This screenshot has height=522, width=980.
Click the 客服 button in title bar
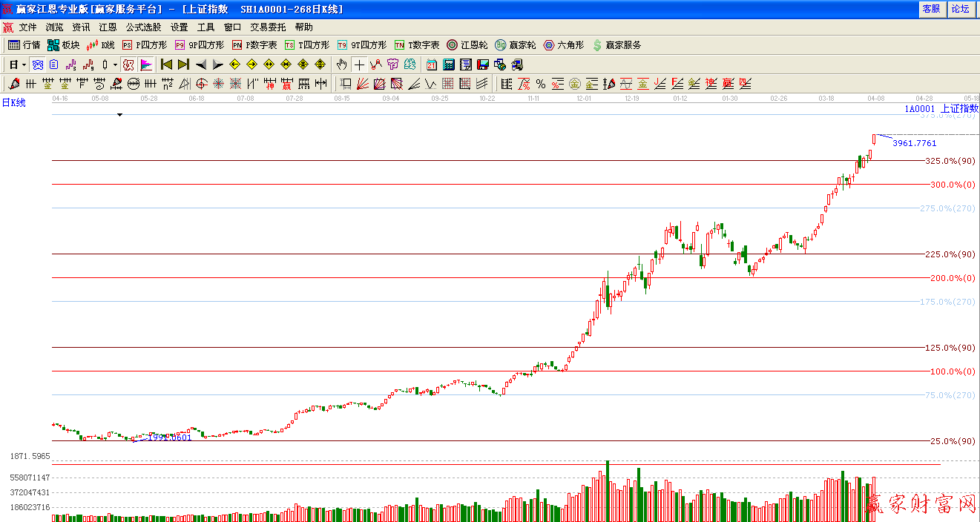[x=931, y=9]
